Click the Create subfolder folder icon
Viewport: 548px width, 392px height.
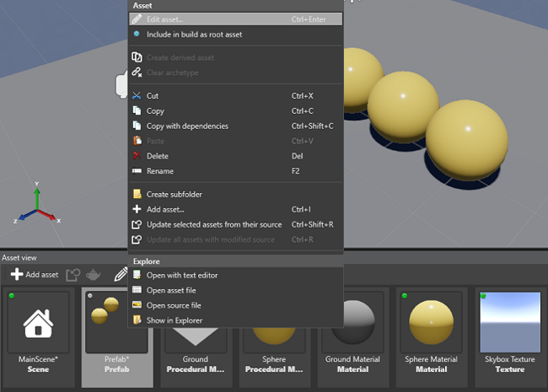pyautogui.click(x=137, y=195)
